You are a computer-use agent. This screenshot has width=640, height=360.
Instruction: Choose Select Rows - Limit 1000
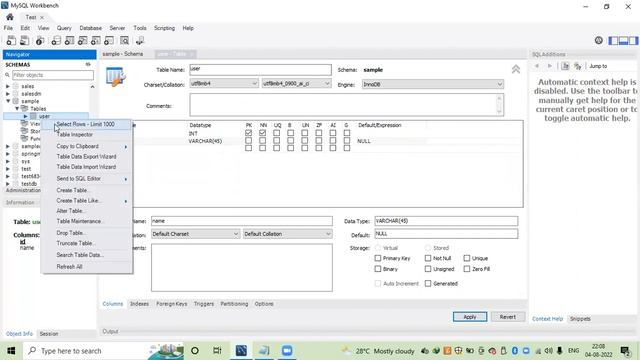pos(88,124)
